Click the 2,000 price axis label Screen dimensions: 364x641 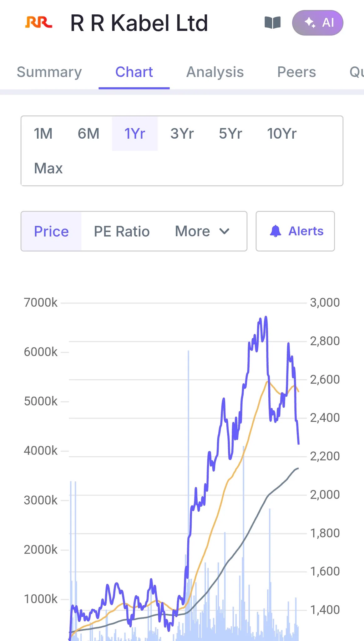click(x=325, y=495)
